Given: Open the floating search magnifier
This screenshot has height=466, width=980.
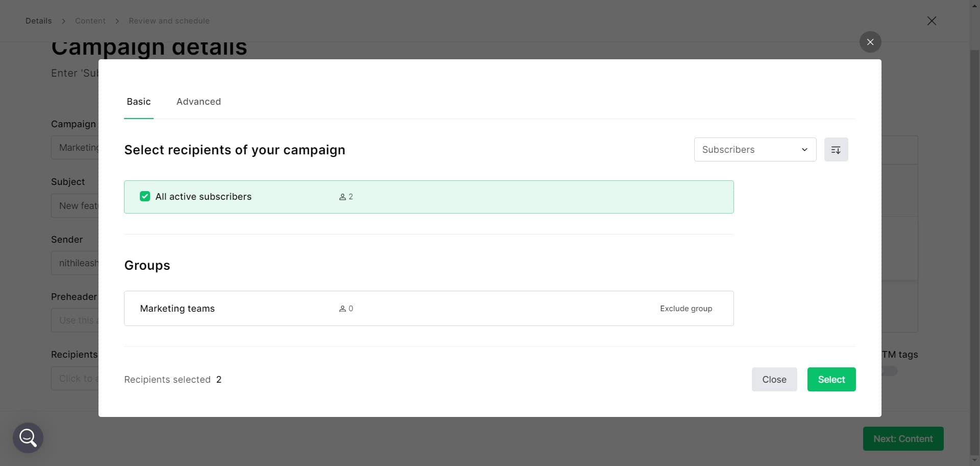Looking at the screenshot, I should tap(28, 437).
